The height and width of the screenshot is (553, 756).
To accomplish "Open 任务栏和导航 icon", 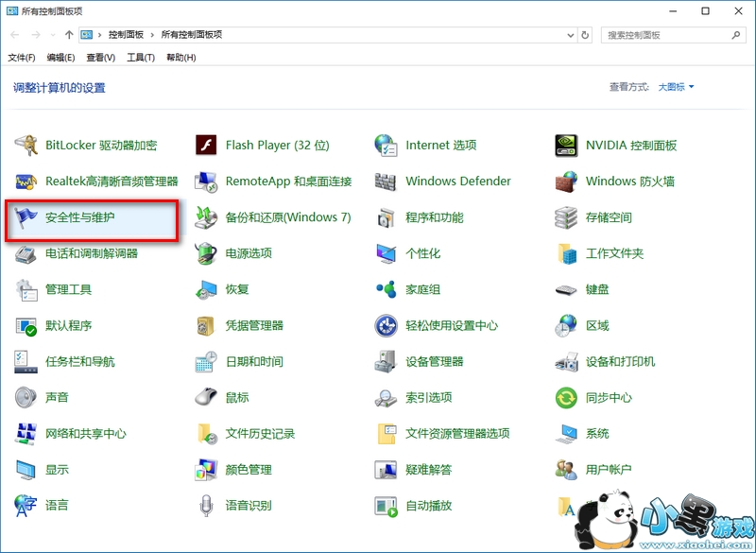I will pyautogui.click(x=26, y=362).
